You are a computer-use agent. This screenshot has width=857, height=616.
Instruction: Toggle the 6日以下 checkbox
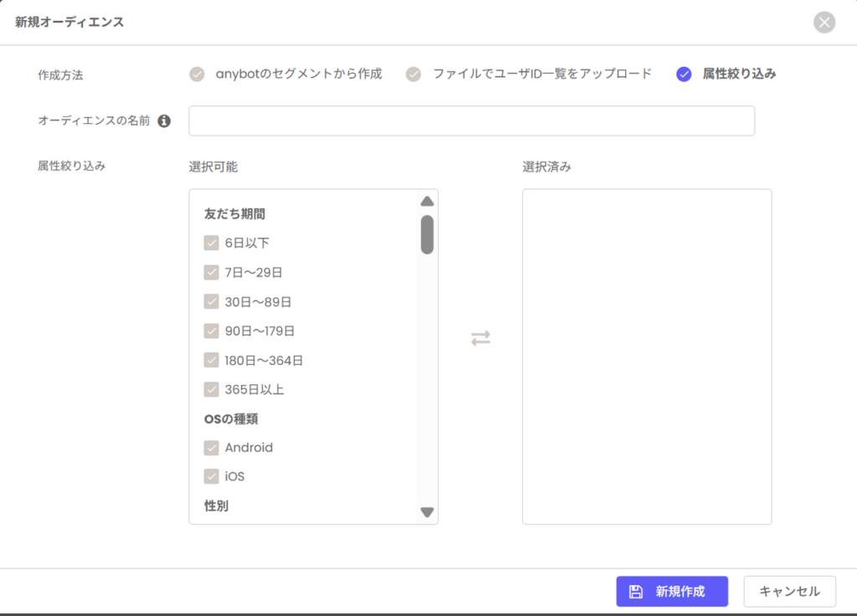tap(212, 243)
